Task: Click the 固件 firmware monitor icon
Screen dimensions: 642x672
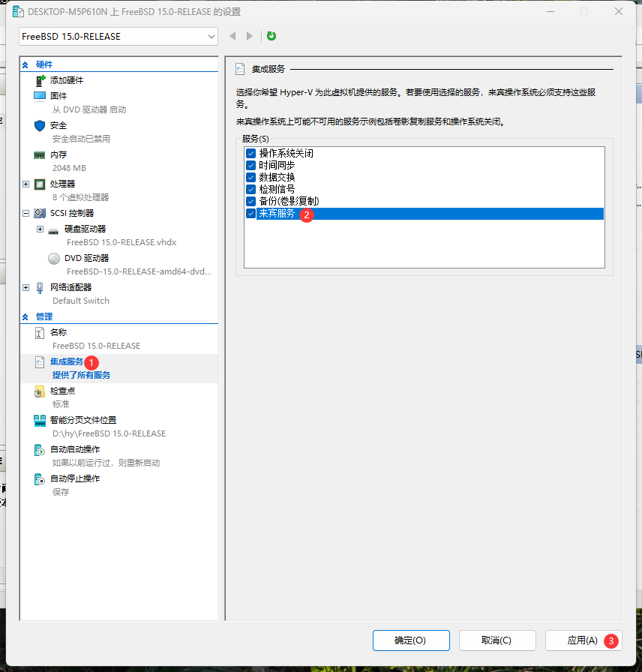Action: tap(40, 96)
